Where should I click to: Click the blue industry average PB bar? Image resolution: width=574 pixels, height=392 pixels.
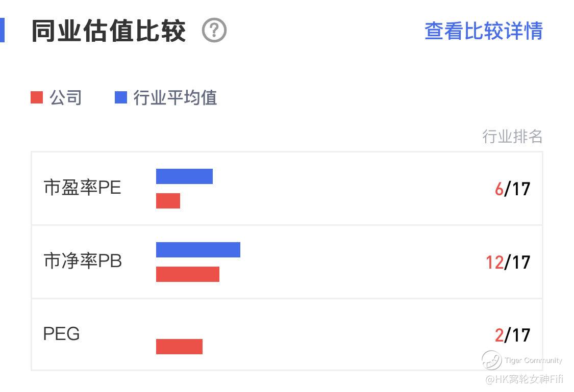point(198,250)
